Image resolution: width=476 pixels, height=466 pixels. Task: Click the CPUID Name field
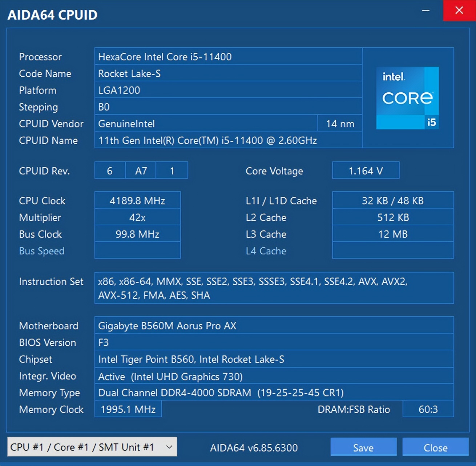coord(228,140)
